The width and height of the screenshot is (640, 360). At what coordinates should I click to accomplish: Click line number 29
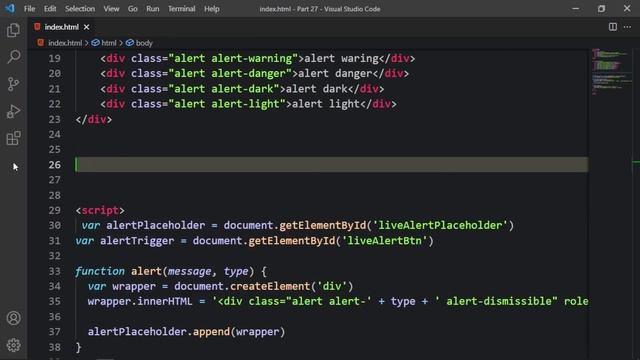(x=55, y=210)
